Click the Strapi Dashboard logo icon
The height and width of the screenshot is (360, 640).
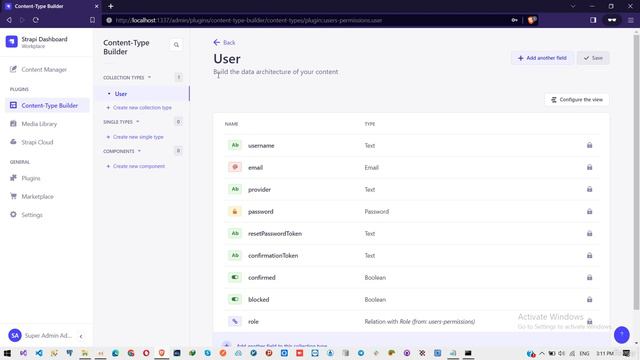[11, 42]
